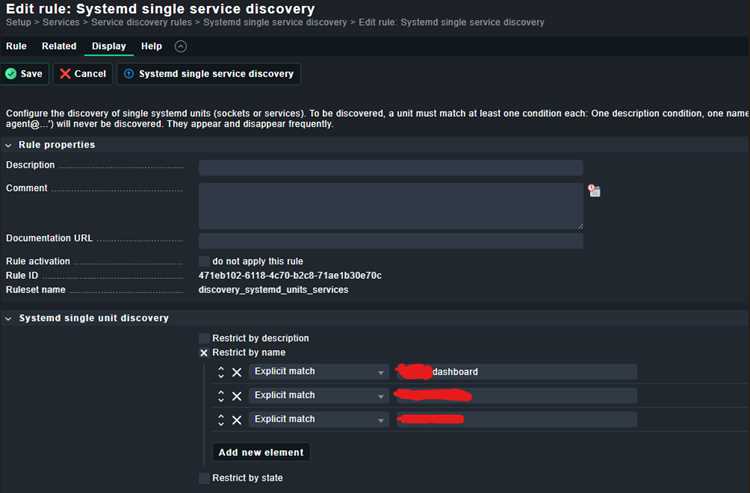Select Rule ID value 471eb102-6118-4c70-b2c8-71ae1b30e70c
The image size is (750, 493).
(x=290, y=275)
